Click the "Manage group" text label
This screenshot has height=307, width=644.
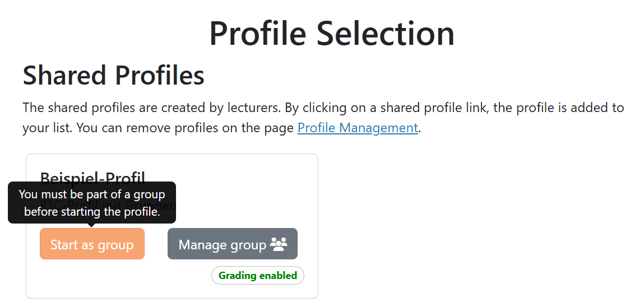222,245
